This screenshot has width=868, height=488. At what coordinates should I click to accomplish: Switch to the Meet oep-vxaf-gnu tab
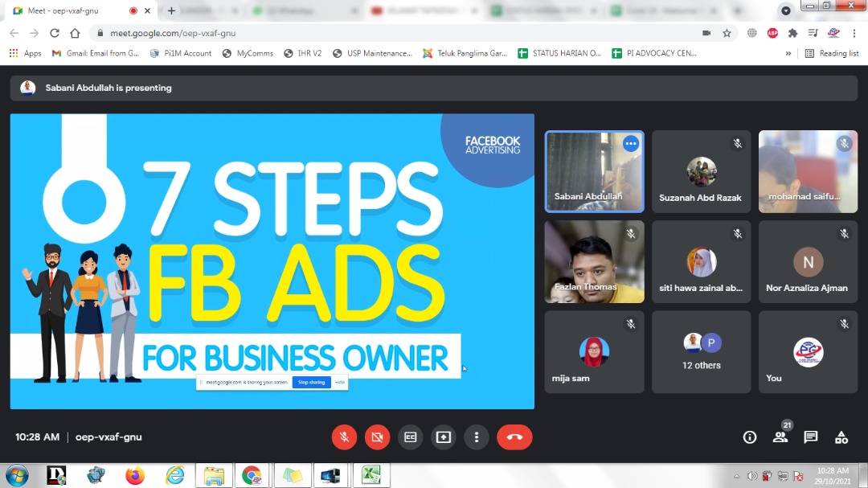83,10
